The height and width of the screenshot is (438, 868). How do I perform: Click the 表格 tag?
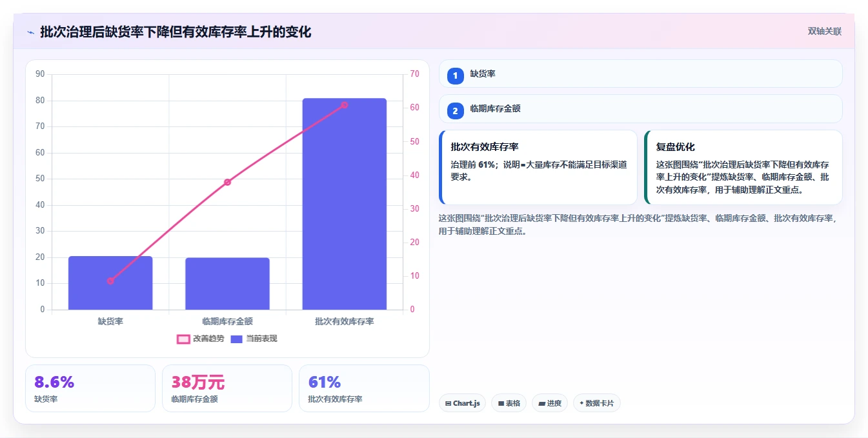click(x=509, y=403)
